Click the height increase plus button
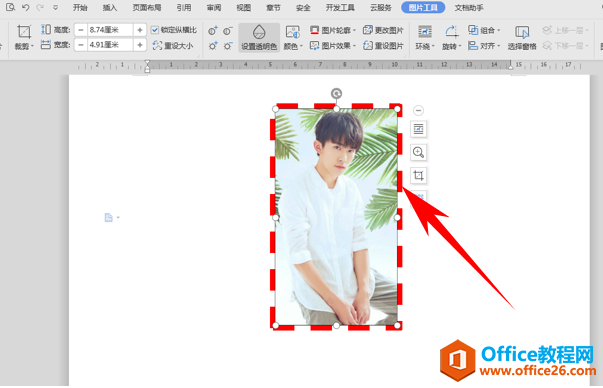This screenshot has width=603, height=388. pyautogui.click(x=140, y=30)
